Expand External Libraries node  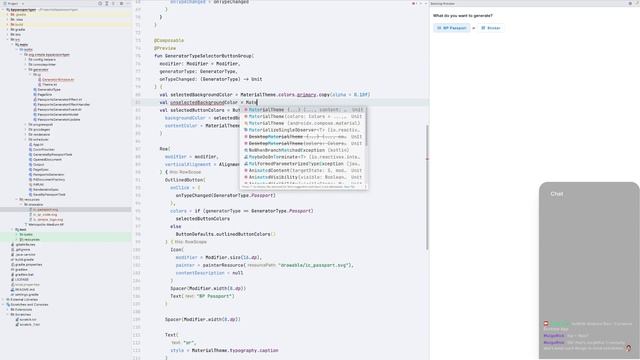(x=3, y=300)
